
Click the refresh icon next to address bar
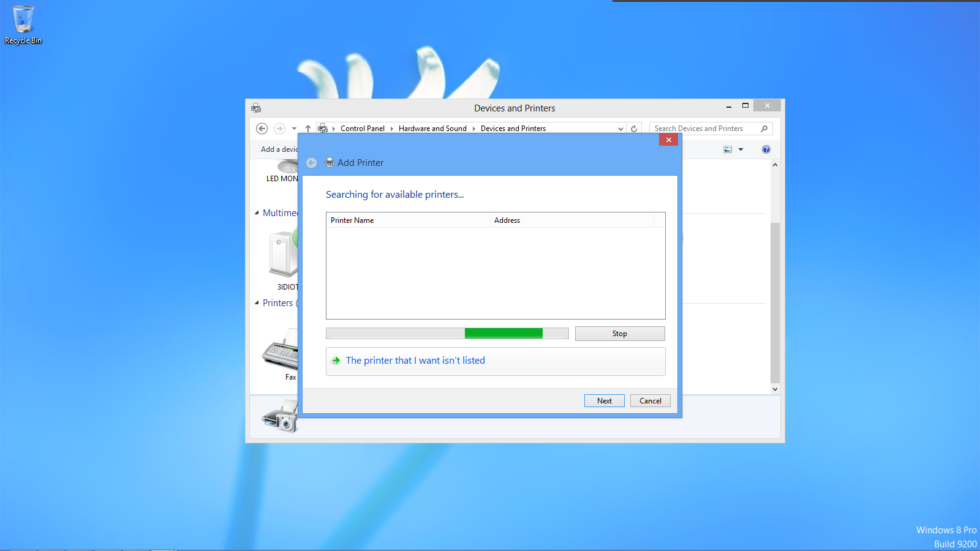coord(634,128)
